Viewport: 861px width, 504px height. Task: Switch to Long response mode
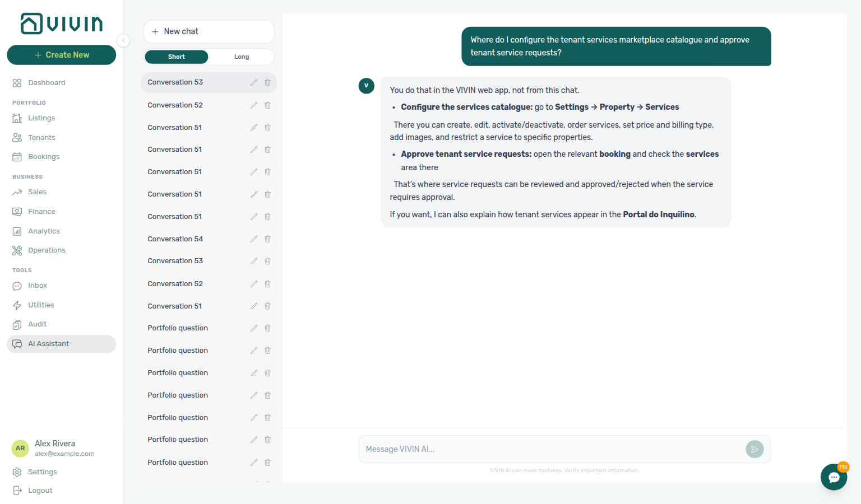(242, 57)
